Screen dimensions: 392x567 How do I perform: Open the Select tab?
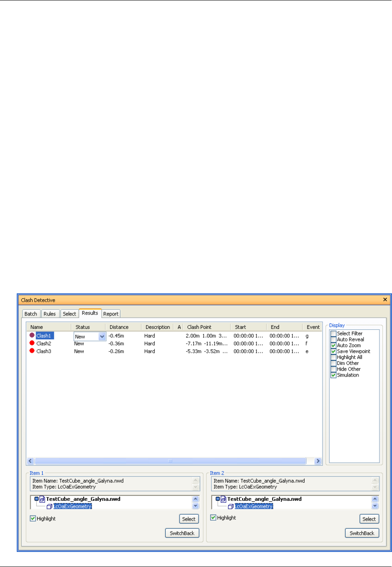69,314
